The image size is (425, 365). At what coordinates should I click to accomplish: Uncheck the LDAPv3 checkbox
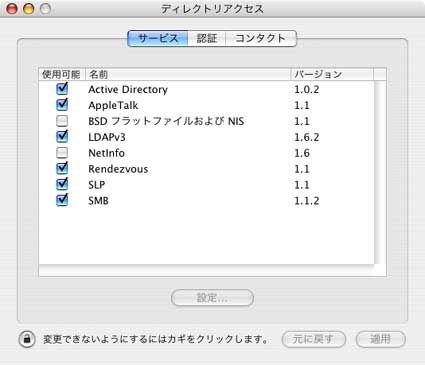62,137
